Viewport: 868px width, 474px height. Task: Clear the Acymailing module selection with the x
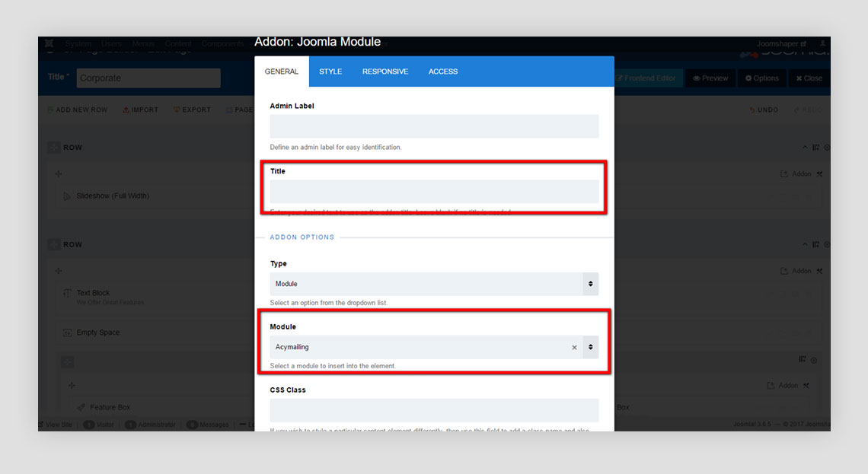[x=574, y=348]
